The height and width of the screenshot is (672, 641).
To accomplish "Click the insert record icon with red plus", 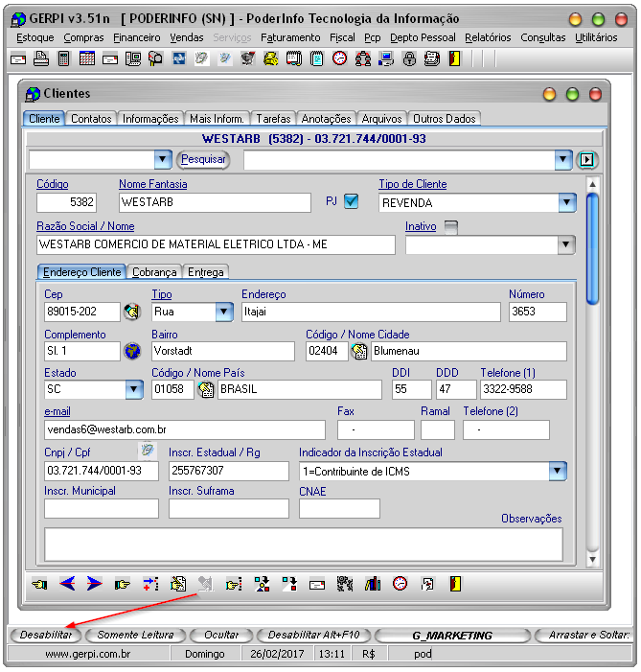I will point(150,584).
